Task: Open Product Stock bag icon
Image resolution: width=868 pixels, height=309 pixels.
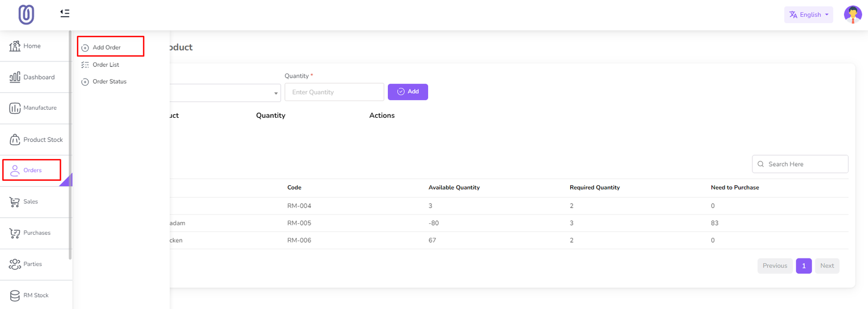Action: [15, 140]
